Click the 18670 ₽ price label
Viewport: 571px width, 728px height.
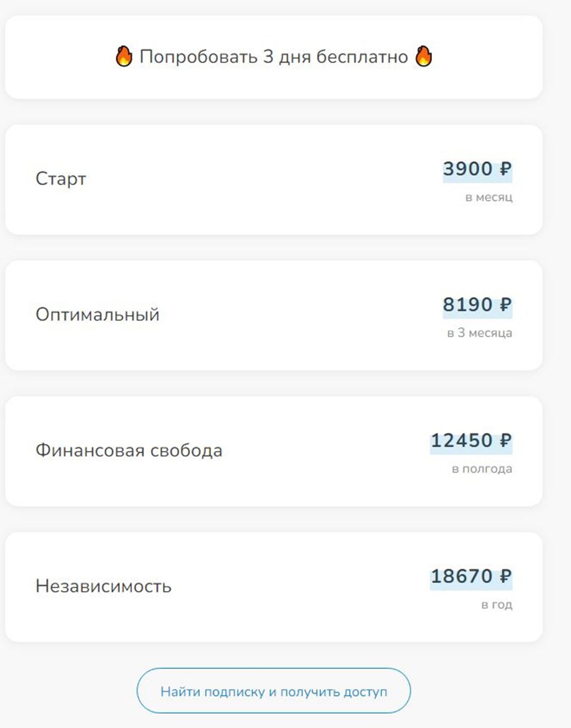(x=471, y=577)
